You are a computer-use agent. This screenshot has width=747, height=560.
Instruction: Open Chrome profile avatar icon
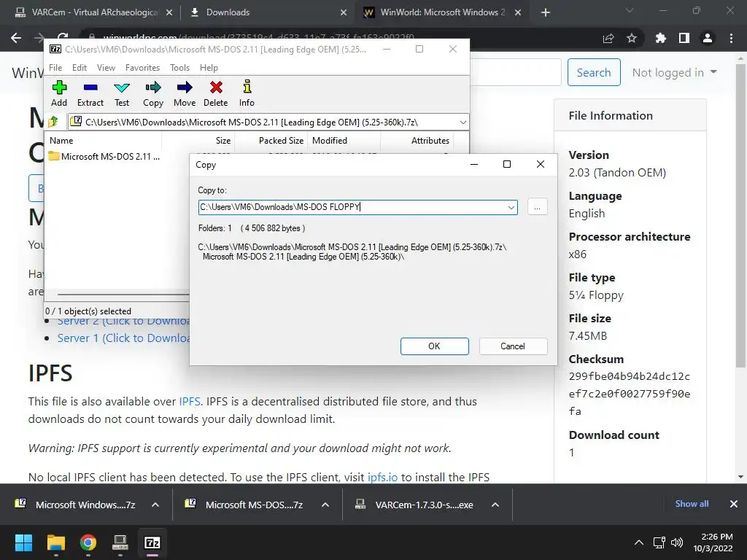(708, 38)
